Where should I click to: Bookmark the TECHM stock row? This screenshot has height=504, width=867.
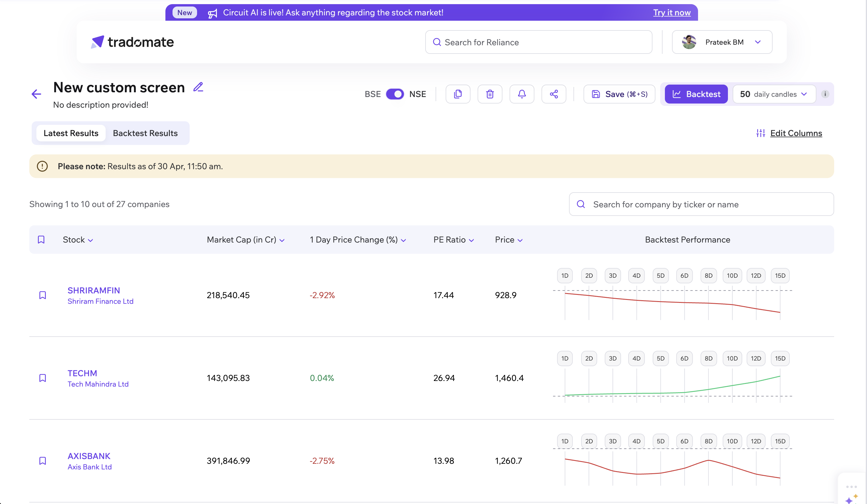[x=42, y=378]
